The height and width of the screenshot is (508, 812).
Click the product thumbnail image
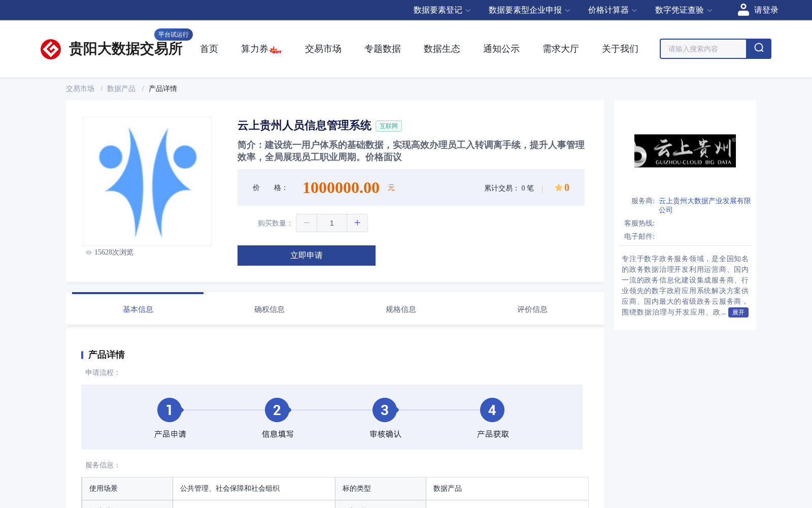[x=147, y=181]
